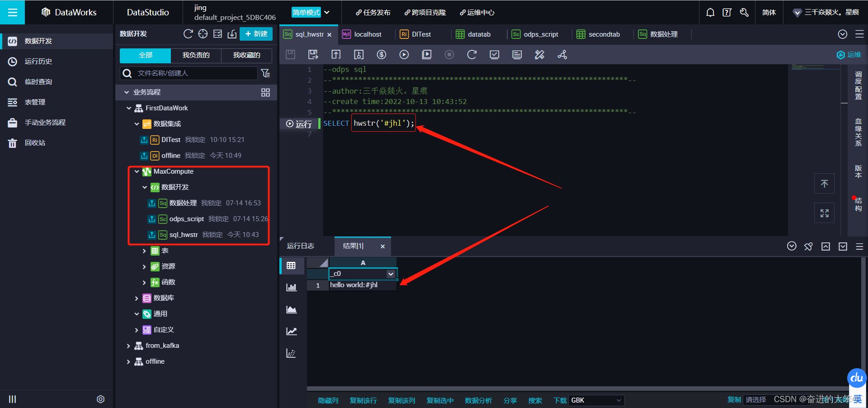Close the 结果[1] tab
868x408 pixels.
382,247
